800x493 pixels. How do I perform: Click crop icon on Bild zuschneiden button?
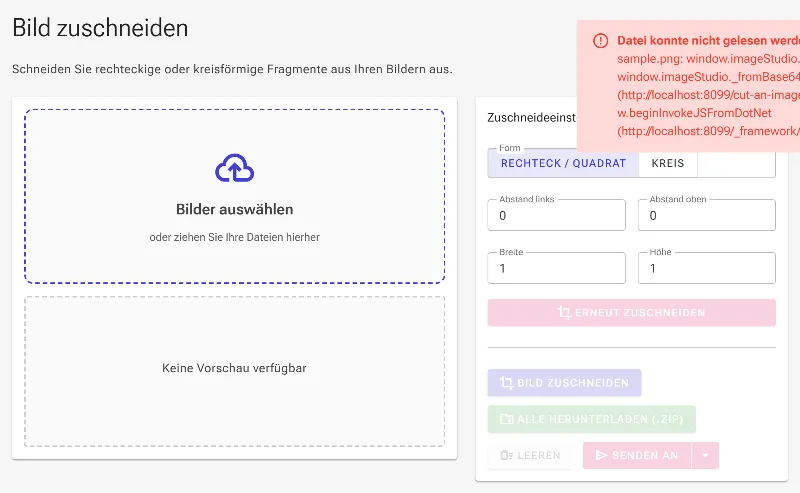tap(506, 383)
